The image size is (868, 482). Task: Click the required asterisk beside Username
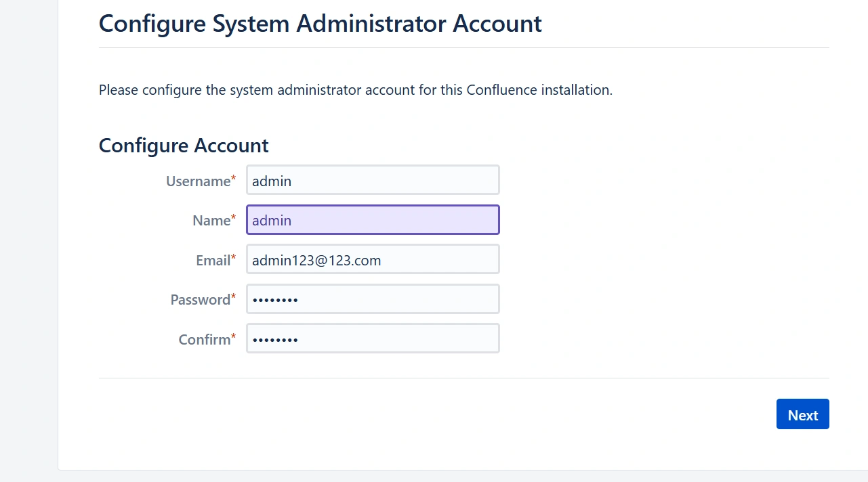click(234, 179)
